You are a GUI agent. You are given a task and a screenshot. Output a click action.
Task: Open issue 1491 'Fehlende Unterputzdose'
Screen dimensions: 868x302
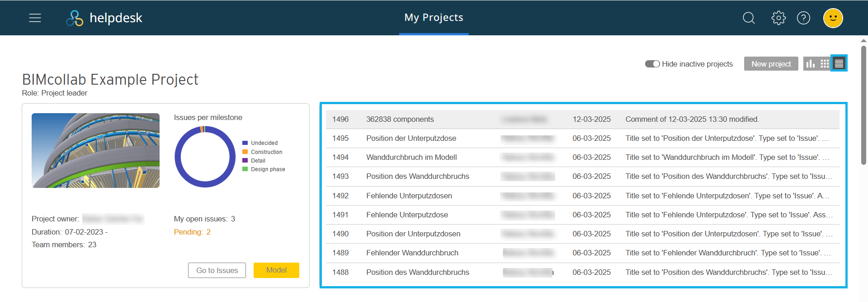582,215
